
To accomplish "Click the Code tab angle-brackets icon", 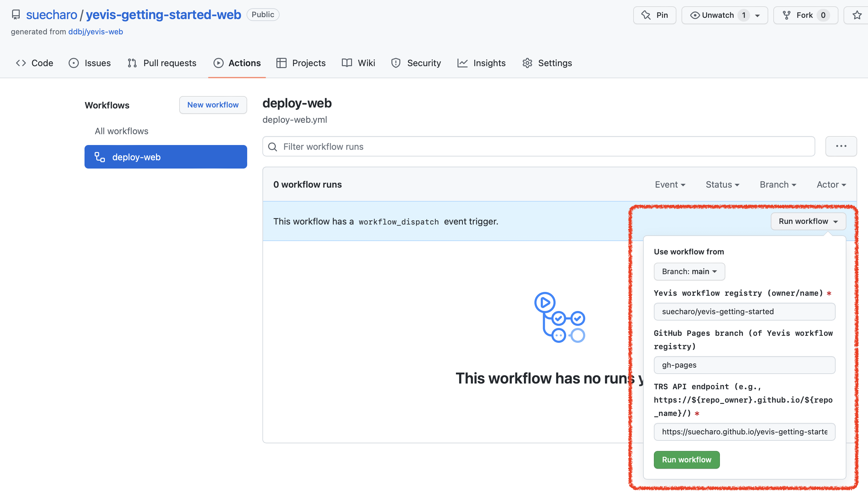I will coord(21,63).
